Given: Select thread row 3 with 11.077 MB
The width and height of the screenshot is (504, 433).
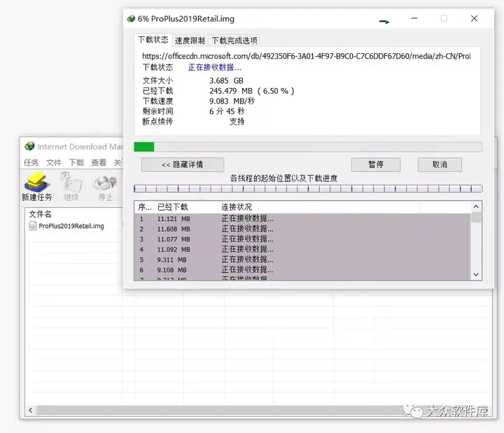Looking at the screenshot, I should click(302, 239).
